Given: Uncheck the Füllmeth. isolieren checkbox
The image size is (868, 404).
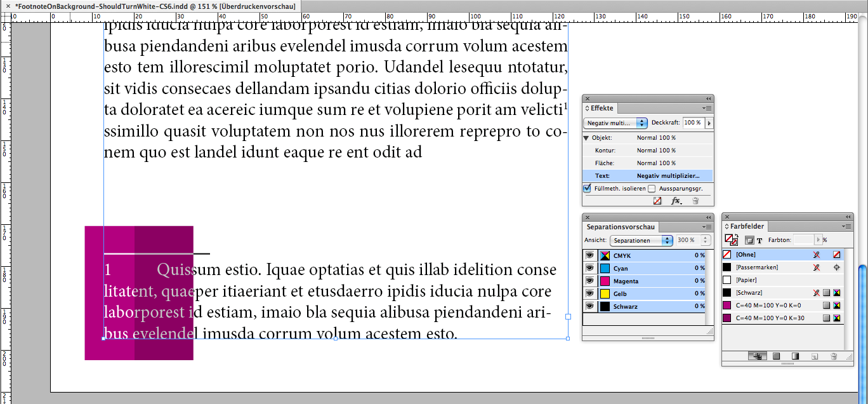Looking at the screenshot, I should (587, 188).
